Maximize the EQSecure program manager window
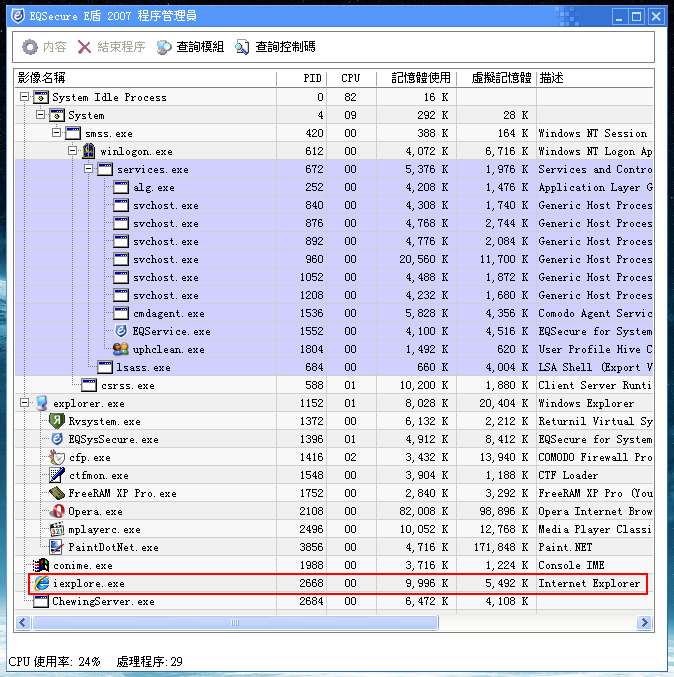The image size is (674, 677). (x=636, y=17)
